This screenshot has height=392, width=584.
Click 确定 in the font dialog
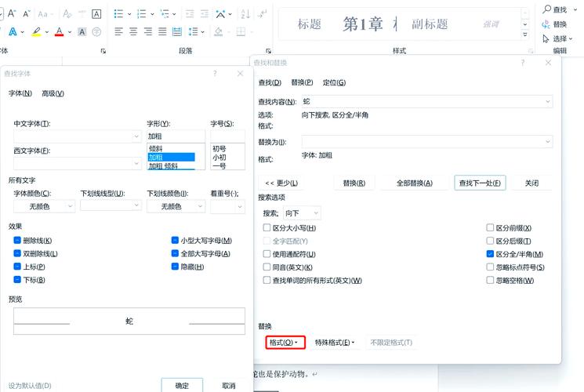coord(182,386)
